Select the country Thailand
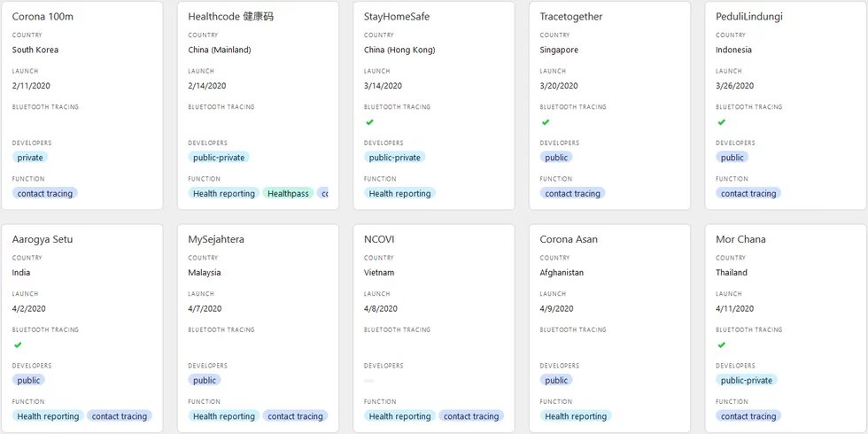 (732, 273)
